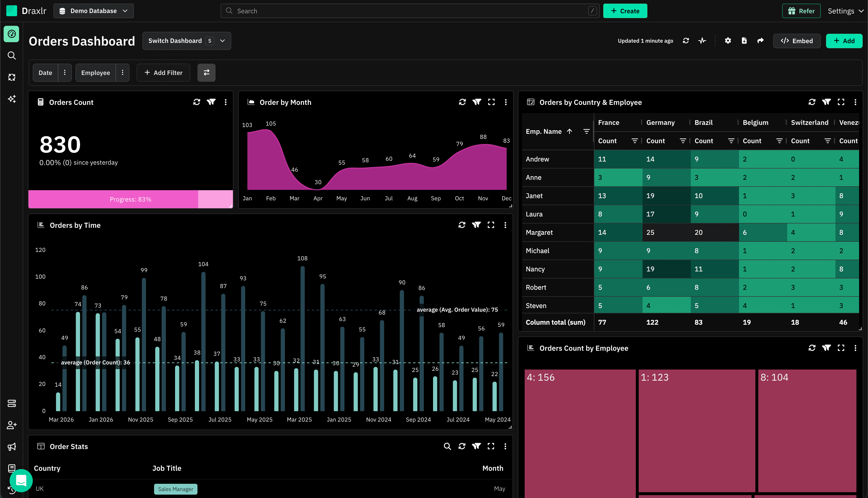Open the chat support bubble

[x=21, y=480]
